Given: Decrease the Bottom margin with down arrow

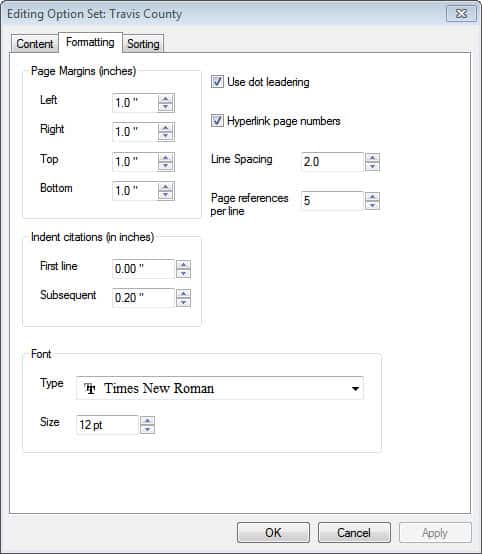Looking at the screenshot, I should [x=165, y=195].
